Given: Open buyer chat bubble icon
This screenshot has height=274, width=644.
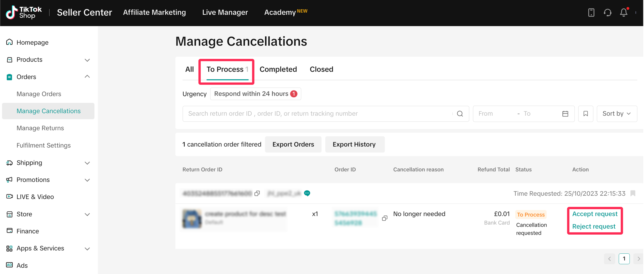Looking at the screenshot, I should [x=307, y=193].
